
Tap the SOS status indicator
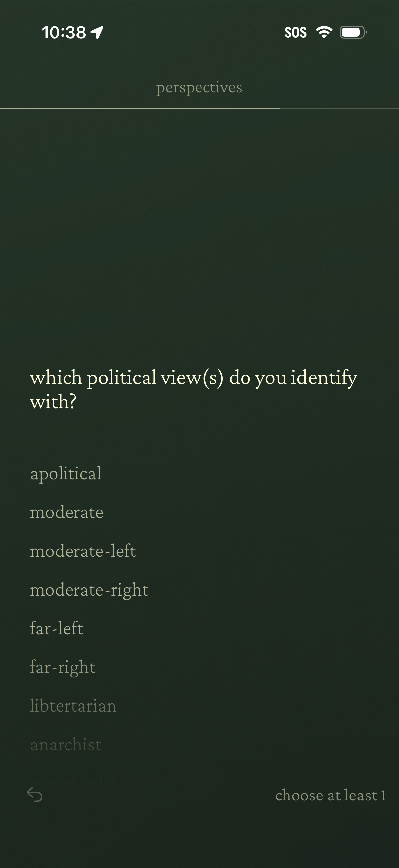coord(295,33)
